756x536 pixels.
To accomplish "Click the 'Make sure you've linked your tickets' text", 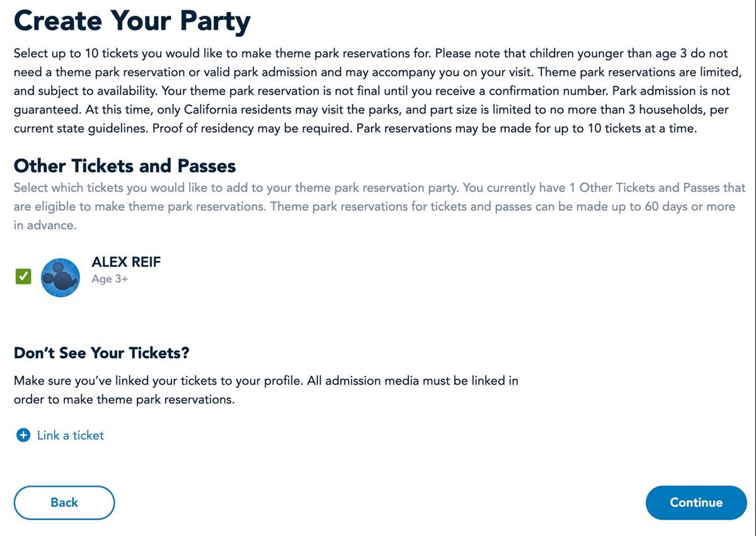I will tap(157, 380).
